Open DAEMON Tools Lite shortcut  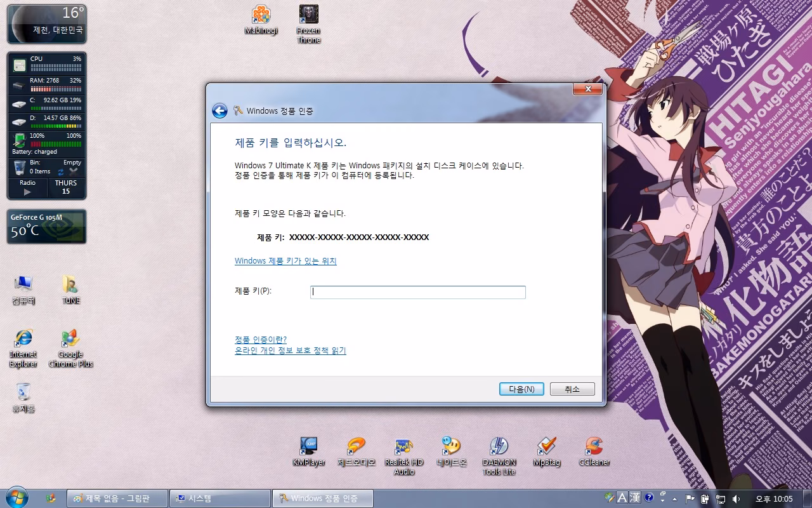point(499,457)
